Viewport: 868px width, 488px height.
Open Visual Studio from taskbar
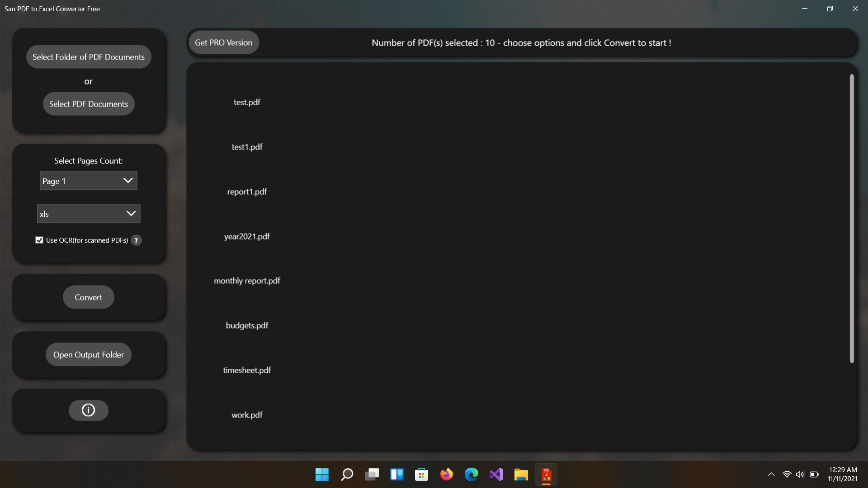point(496,474)
